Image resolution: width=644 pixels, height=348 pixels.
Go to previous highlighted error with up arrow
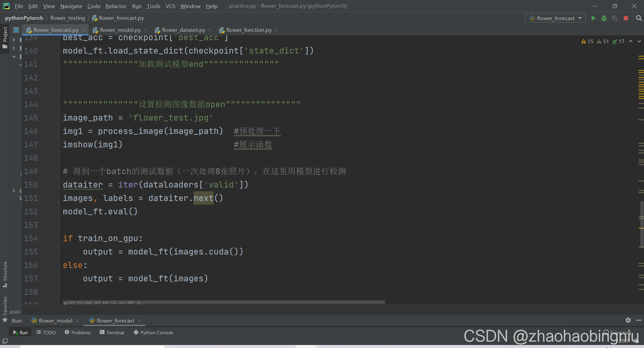(631, 41)
